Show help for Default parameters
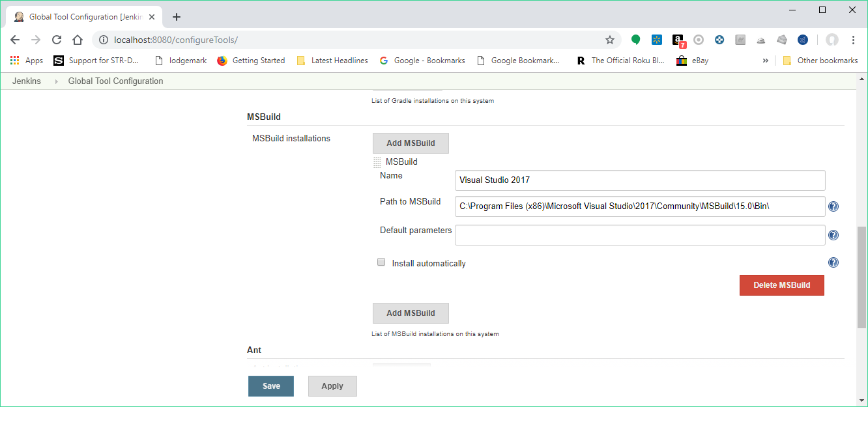868x422 pixels. point(833,235)
